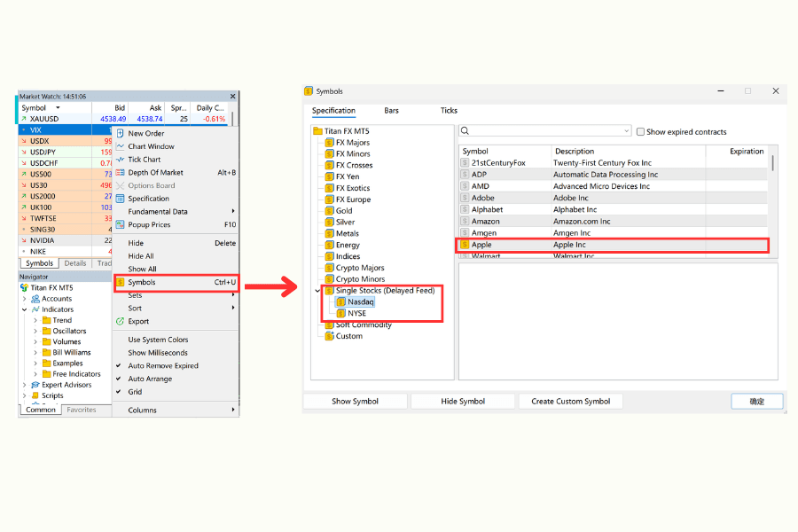
Task: Click the Gold folder icon
Action: (329, 211)
